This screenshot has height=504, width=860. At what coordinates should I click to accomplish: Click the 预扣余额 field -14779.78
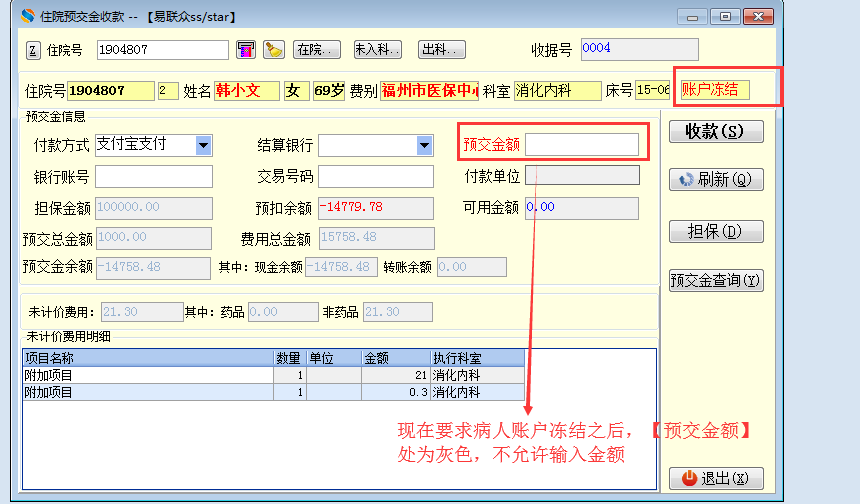376,208
